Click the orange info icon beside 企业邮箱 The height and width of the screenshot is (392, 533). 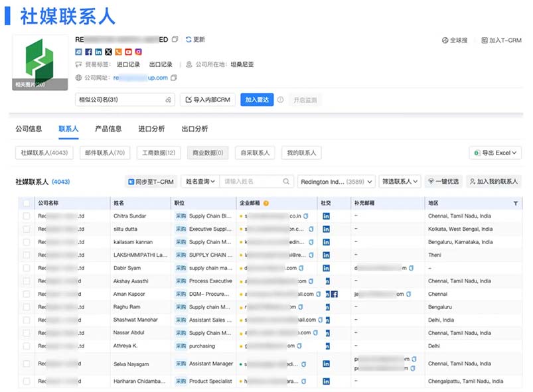tap(266, 204)
